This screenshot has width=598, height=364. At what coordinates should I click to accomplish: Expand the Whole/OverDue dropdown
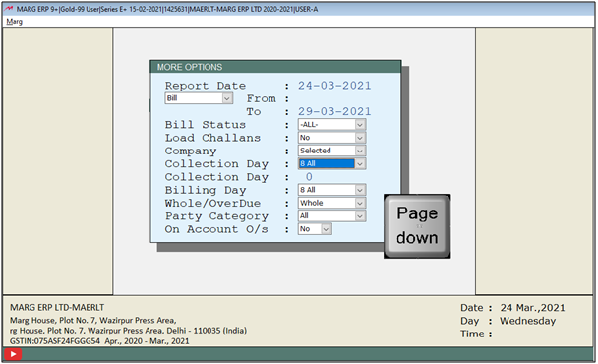[x=331, y=203]
